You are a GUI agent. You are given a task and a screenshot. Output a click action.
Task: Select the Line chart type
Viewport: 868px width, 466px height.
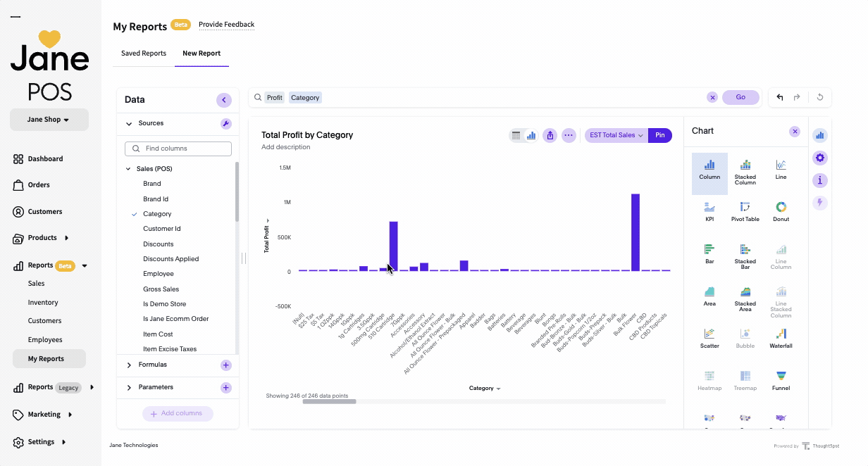[781, 170]
